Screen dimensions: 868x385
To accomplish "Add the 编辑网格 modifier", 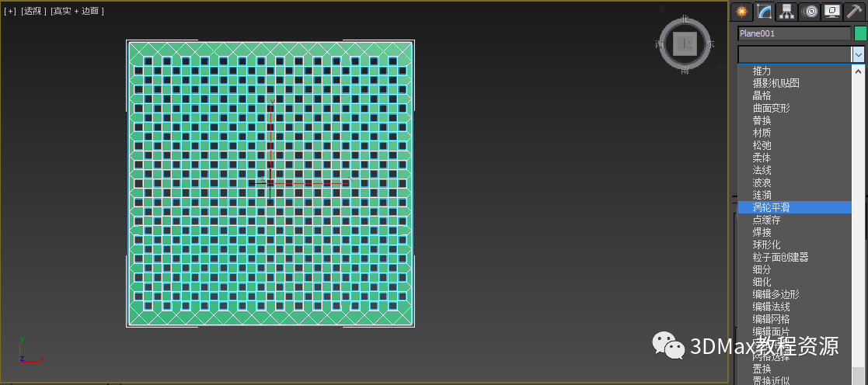I will 794,319.
